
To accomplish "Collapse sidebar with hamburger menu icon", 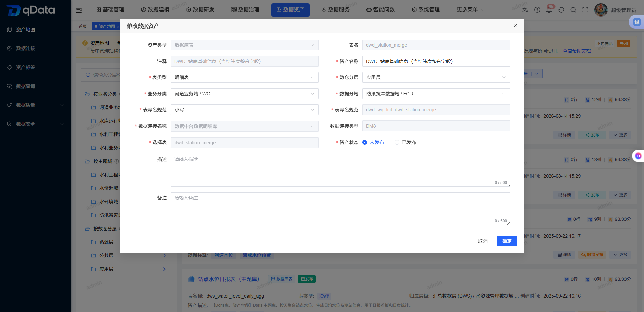I will [x=79, y=10].
